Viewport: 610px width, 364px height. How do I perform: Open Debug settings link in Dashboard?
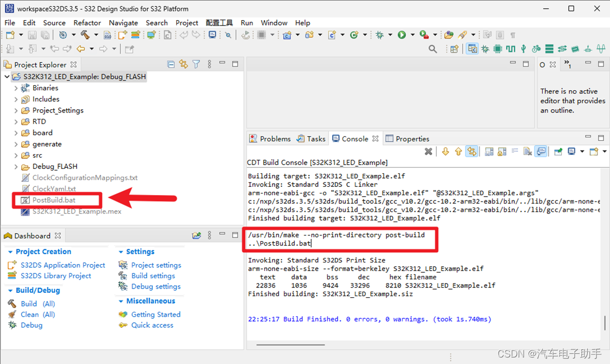155,287
